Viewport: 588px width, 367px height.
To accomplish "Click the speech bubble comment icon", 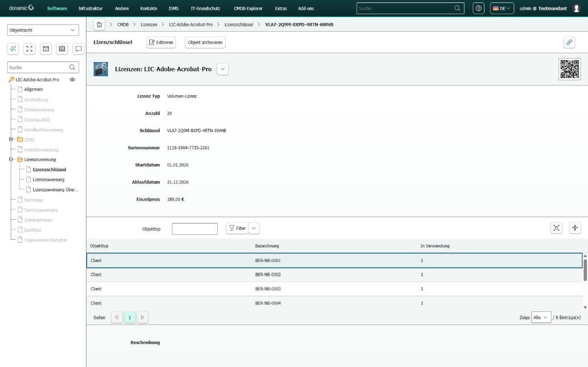I will coord(78,48).
